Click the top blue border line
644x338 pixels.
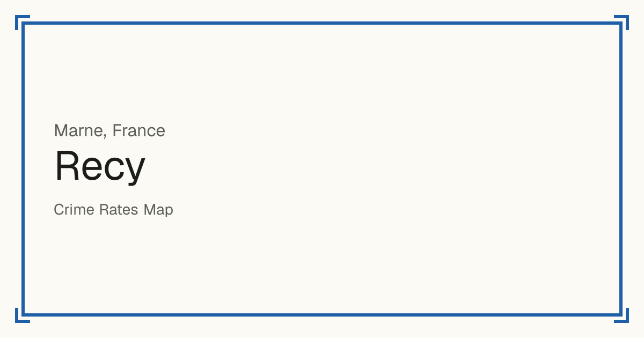pyautogui.click(x=322, y=23)
